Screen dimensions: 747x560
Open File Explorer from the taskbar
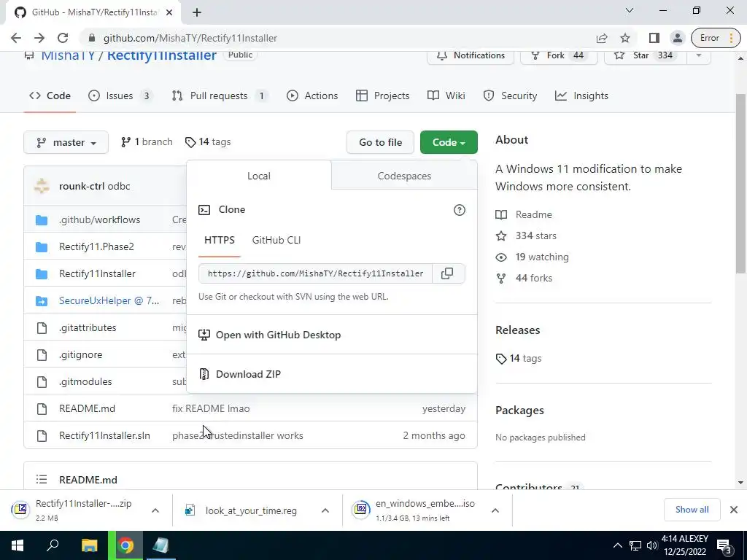click(x=89, y=545)
